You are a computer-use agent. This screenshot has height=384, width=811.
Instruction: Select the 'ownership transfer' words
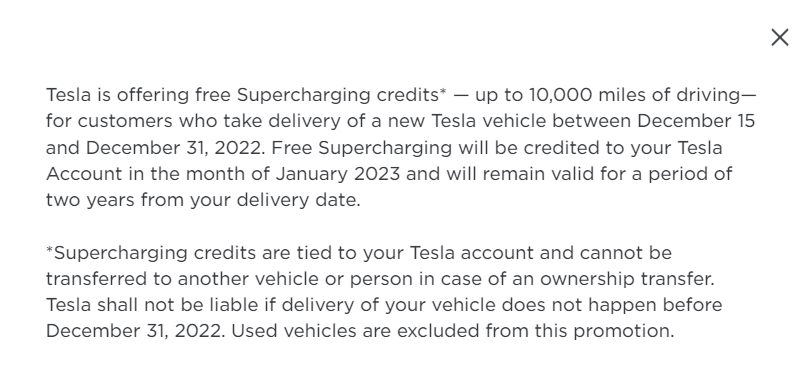point(626,279)
